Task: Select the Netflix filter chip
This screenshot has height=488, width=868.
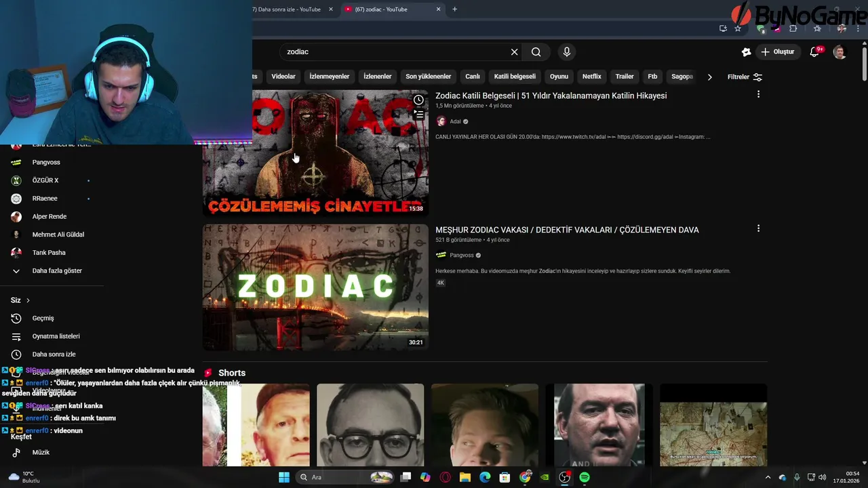Action: pyautogui.click(x=591, y=77)
